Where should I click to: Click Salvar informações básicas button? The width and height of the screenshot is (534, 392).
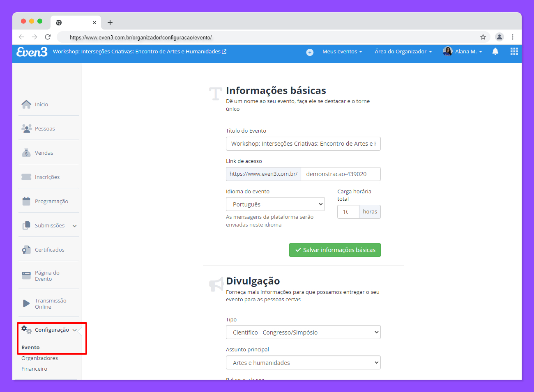click(335, 250)
